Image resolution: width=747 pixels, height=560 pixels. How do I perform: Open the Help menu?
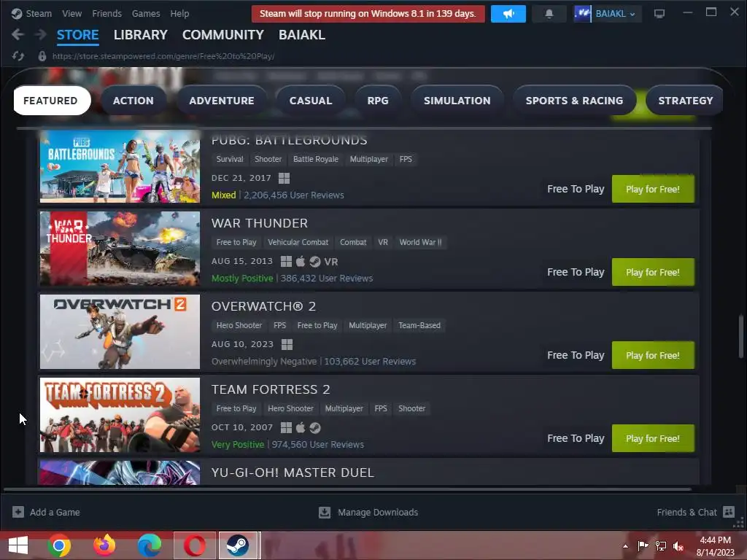179,14
